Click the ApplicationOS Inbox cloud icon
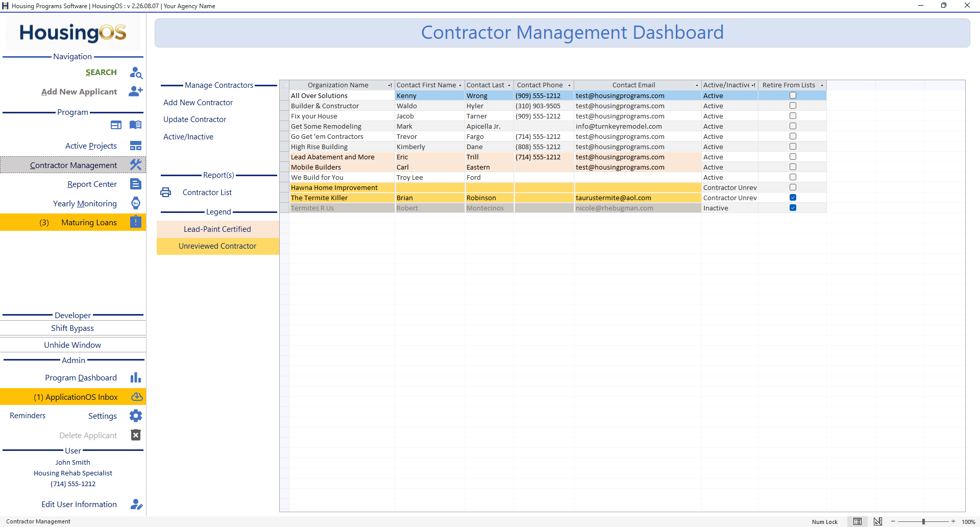 (x=137, y=397)
